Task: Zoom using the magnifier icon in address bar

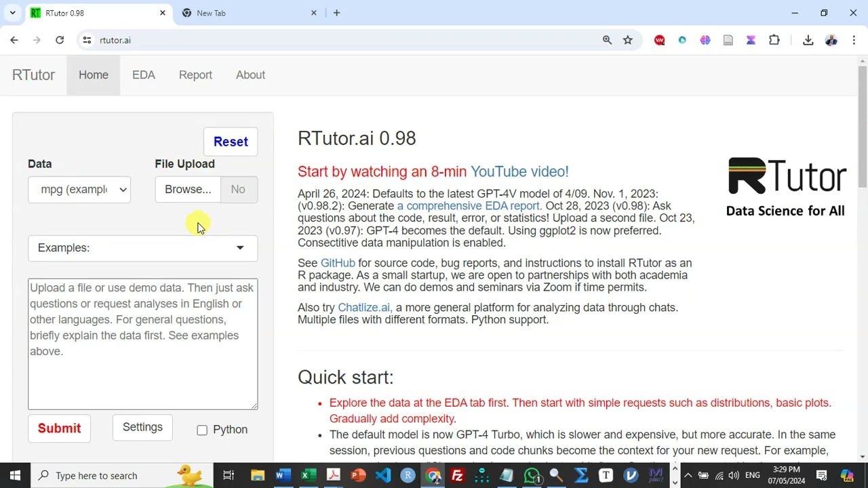Action: (x=607, y=40)
